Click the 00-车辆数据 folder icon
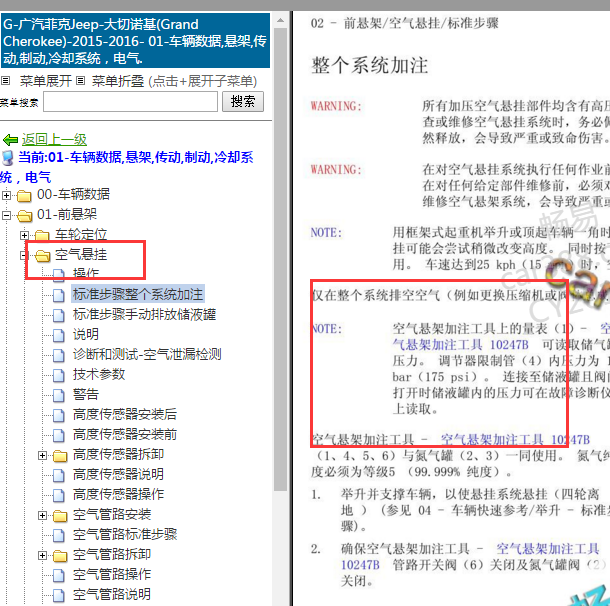This screenshot has width=610, height=606. click(24, 196)
